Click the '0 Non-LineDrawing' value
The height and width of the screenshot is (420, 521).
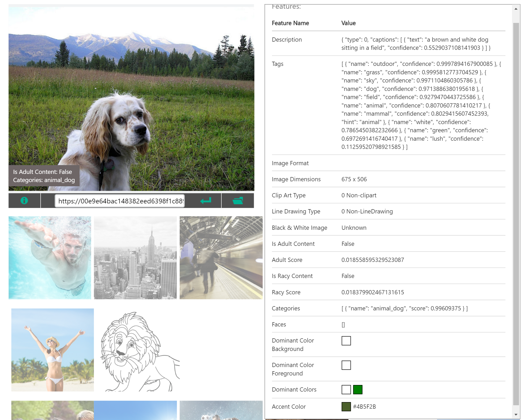coord(367,211)
